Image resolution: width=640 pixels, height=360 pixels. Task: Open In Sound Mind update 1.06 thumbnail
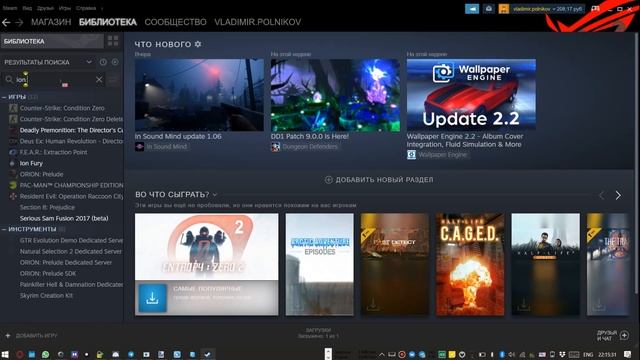[x=199, y=95]
